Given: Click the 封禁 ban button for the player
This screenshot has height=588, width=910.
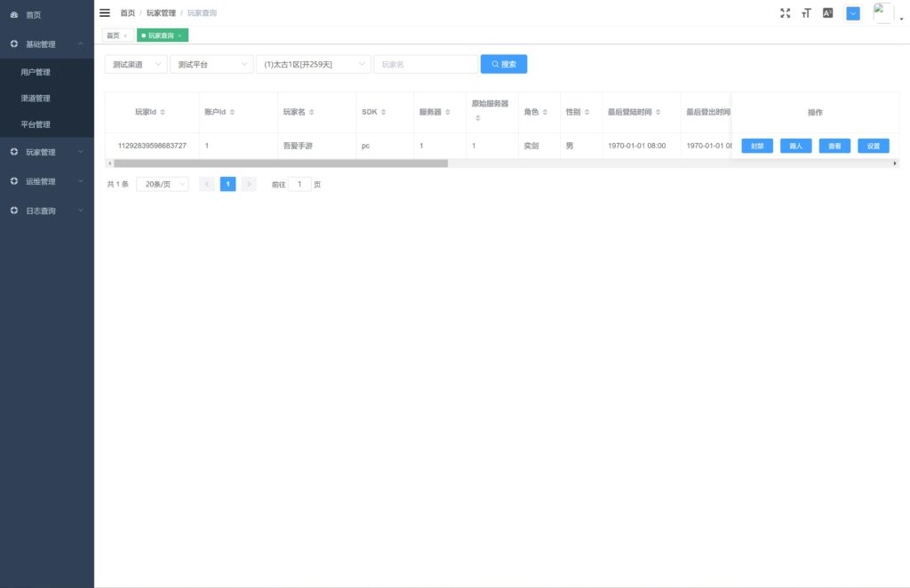Looking at the screenshot, I should click(756, 145).
